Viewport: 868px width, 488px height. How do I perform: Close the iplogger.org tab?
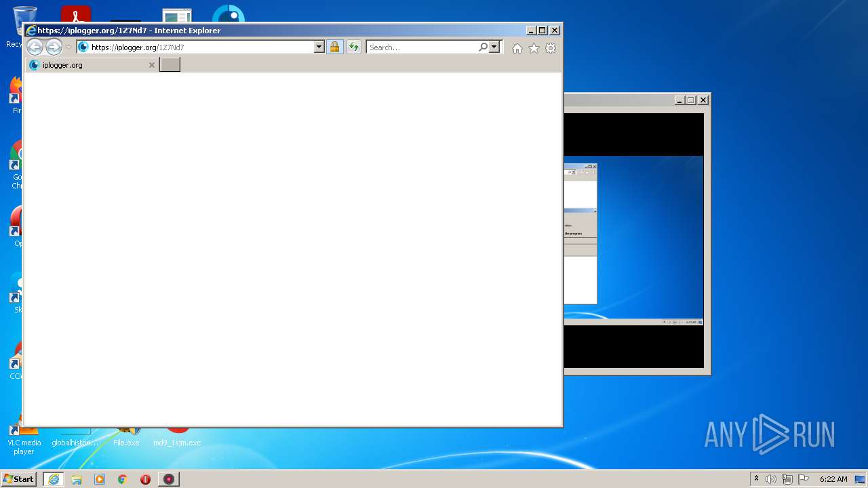point(152,65)
